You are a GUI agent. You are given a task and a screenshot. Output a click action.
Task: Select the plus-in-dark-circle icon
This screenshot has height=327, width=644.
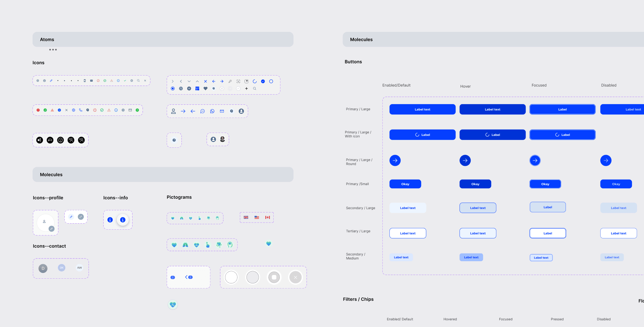coord(189,89)
